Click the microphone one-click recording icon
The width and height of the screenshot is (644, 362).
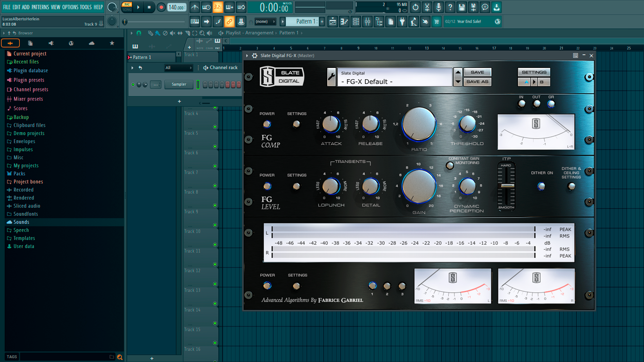(438, 7)
